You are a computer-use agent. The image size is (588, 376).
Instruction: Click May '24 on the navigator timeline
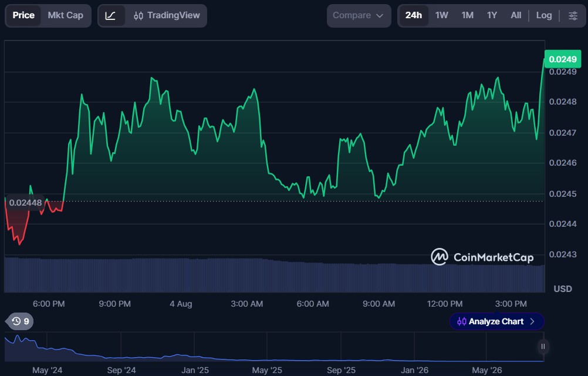(48, 370)
